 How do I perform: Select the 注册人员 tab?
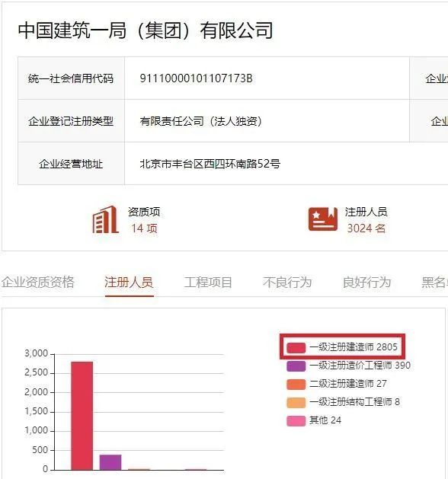point(129,282)
